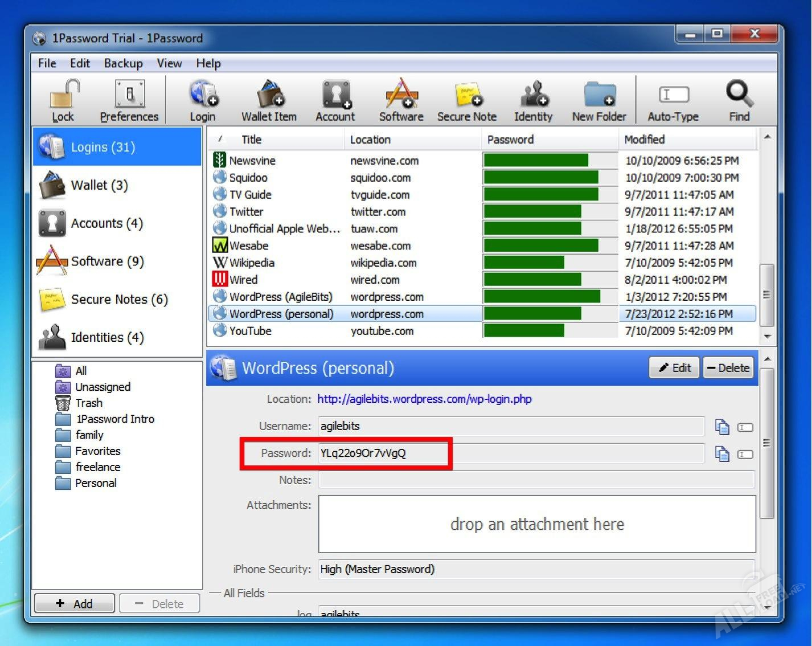Click into the Notes field

tap(536, 480)
